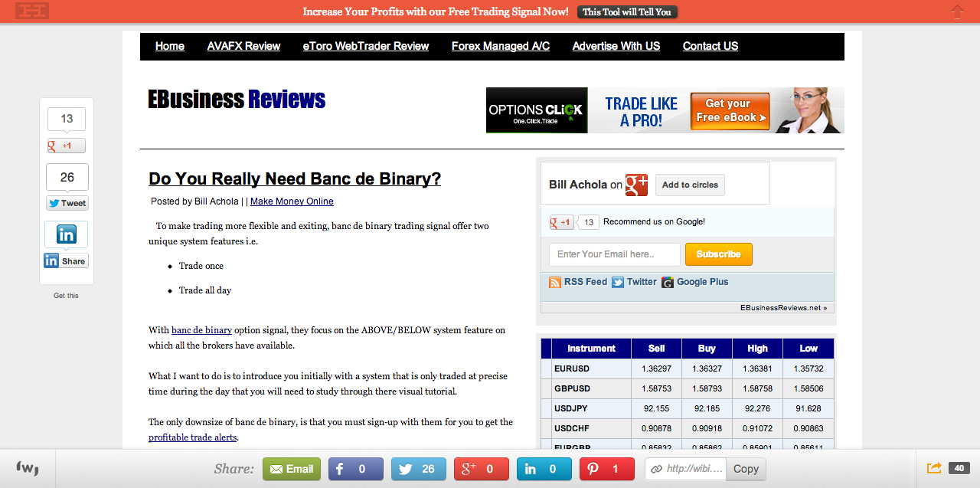Select the USDCHF instrument row label
The width and height of the screenshot is (980, 488).
coord(573,429)
